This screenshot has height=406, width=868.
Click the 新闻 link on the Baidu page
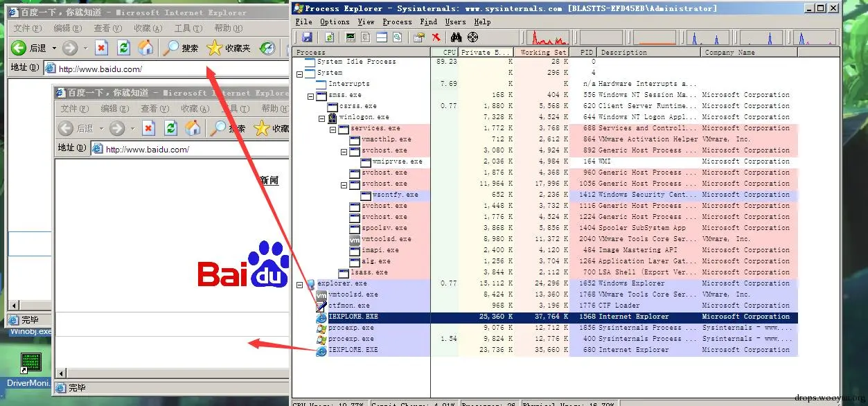point(269,180)
